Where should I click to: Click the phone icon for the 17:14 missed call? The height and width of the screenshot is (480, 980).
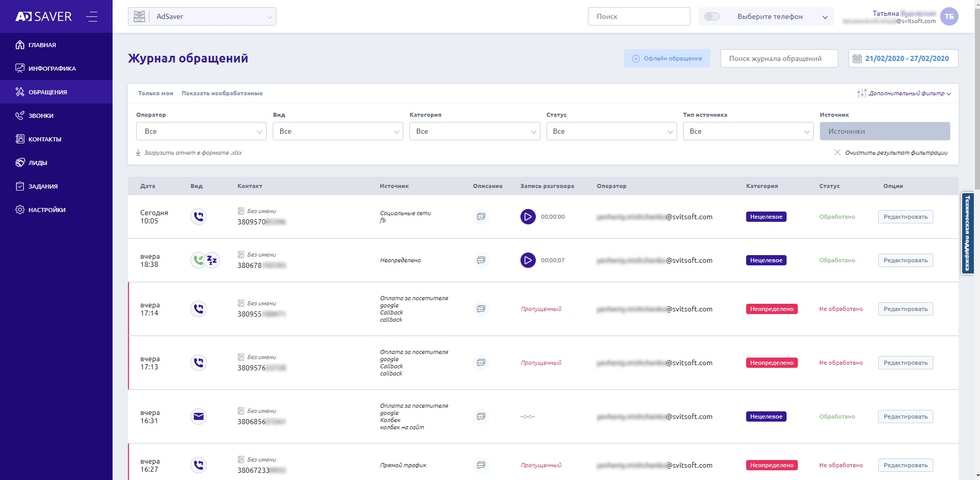pyautogui.click(x=199, y=309)
